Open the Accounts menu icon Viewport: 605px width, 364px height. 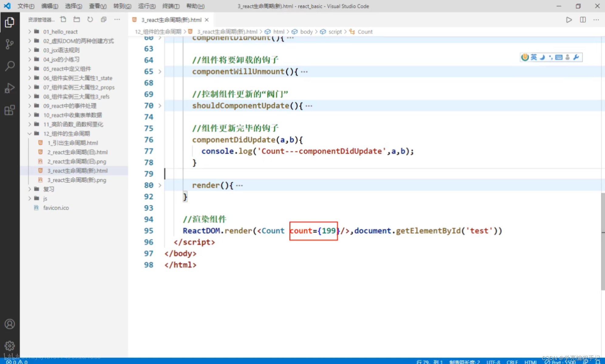tap(9, 324)
